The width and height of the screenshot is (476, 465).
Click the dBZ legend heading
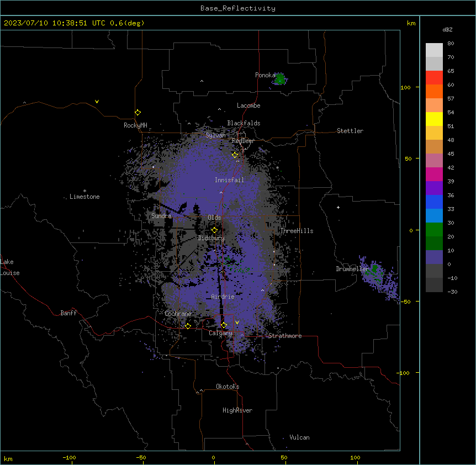click(447, 30)
